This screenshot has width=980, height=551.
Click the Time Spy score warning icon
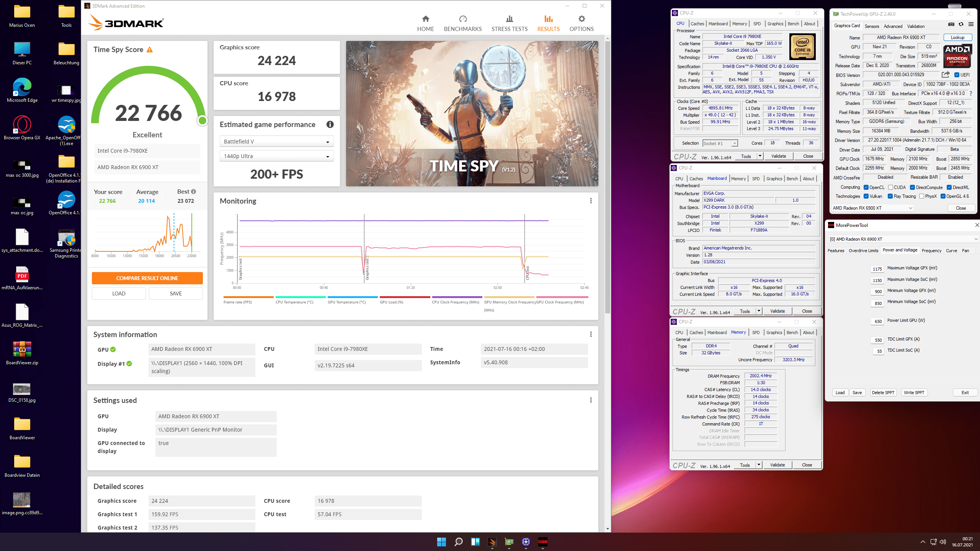click(x=150, y=50)
